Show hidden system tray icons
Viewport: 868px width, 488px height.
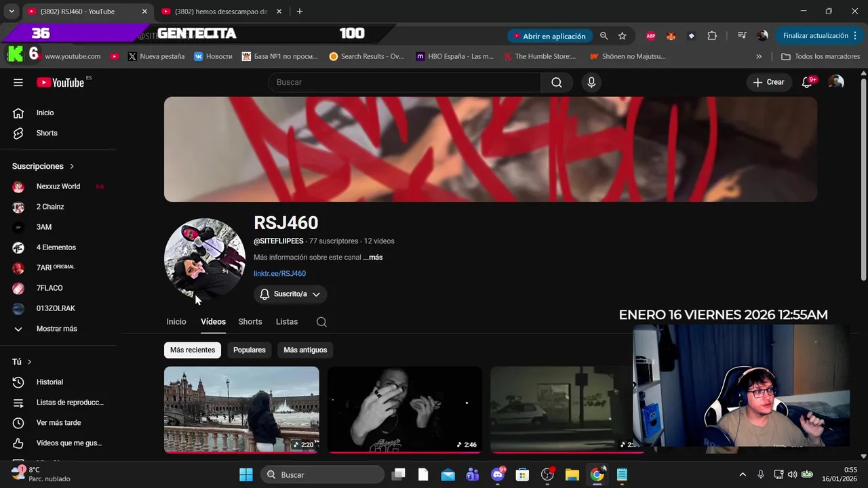[x=743, y=474]
